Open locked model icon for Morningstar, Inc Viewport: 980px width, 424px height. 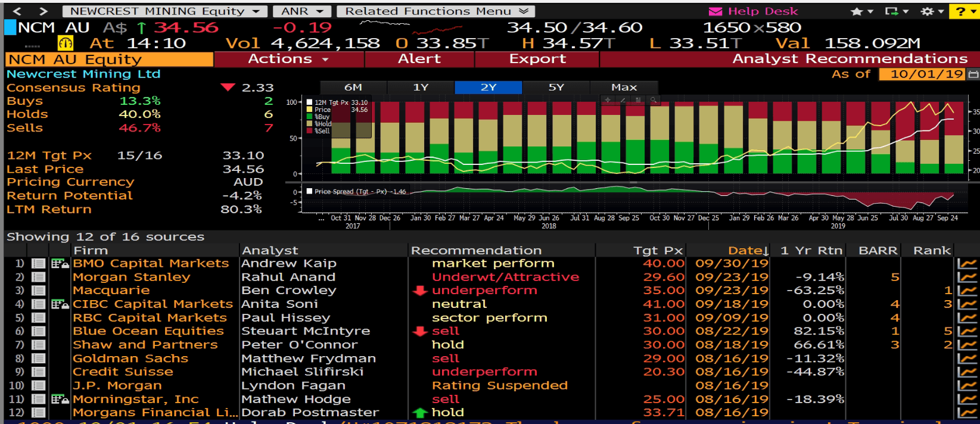[60, 399]
